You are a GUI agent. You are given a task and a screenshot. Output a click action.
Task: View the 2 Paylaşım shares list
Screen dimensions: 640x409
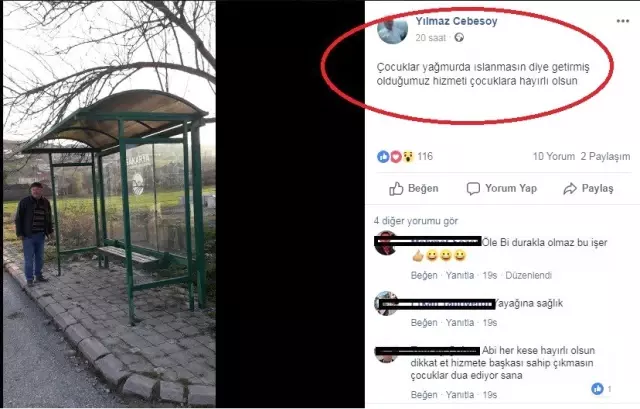point(605,156)
